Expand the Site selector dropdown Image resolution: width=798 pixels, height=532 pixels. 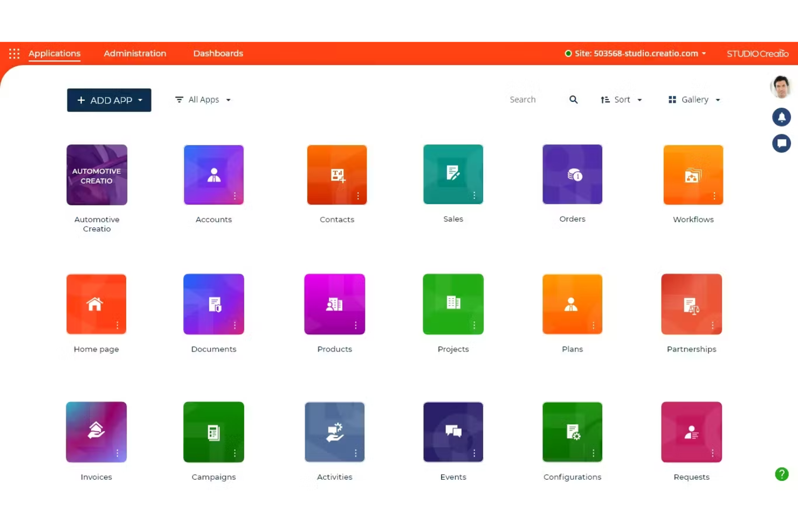[x=636, y=53]
